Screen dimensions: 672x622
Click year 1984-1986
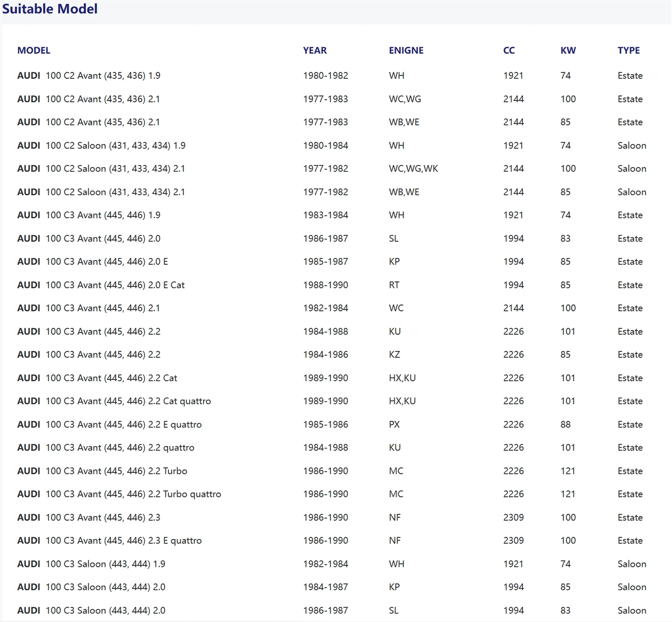point(325,355)
